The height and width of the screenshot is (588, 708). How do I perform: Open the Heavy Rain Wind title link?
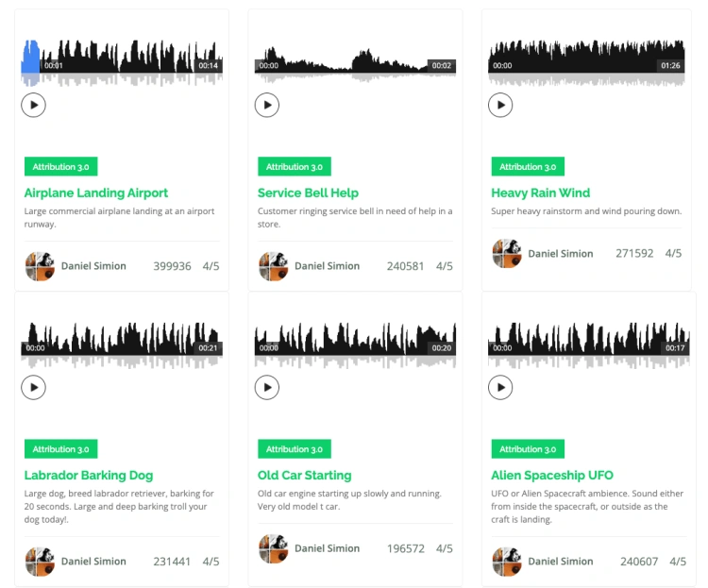click(541, 193)
